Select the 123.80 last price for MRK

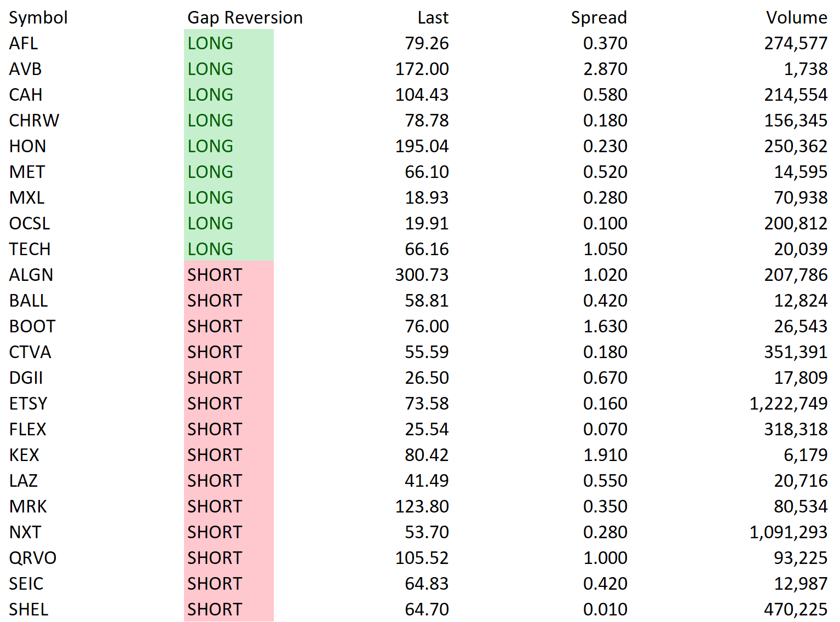click(422, 506)
